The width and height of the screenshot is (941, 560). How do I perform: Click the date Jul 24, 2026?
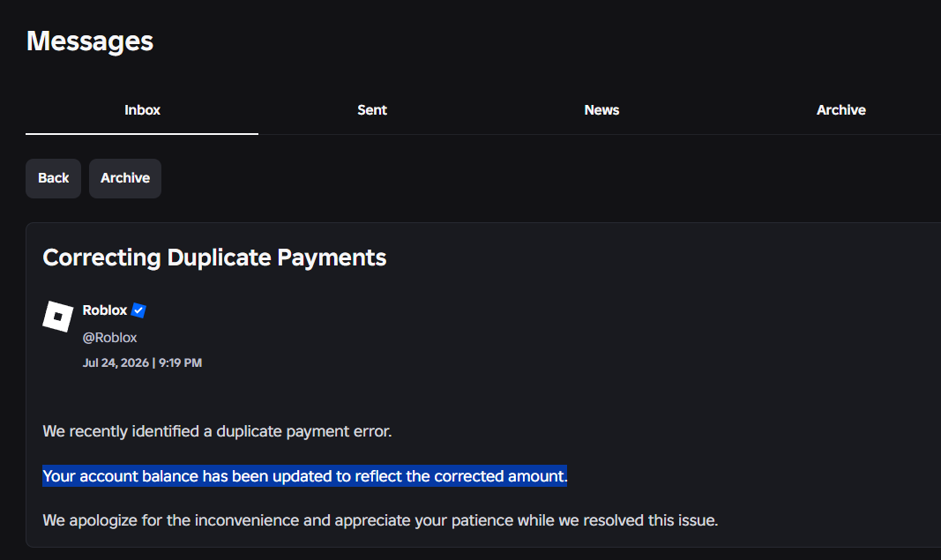pos(116,362)
